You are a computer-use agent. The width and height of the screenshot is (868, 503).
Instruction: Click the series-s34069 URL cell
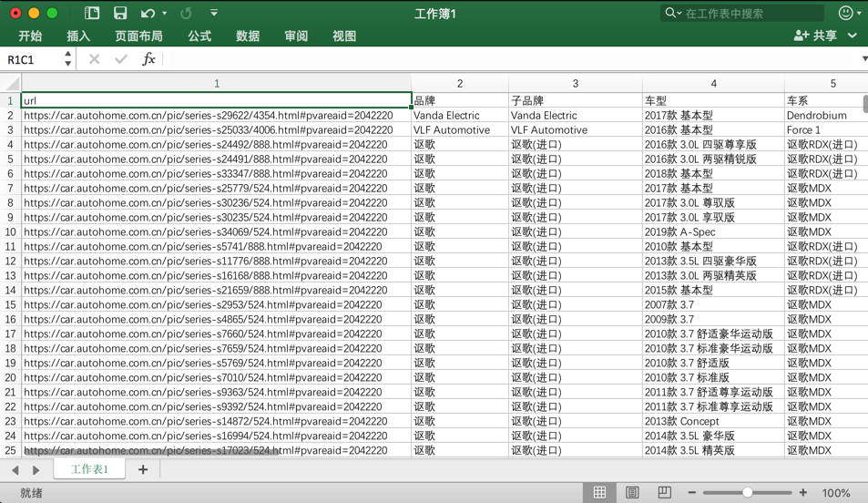(x=217, y=232)
